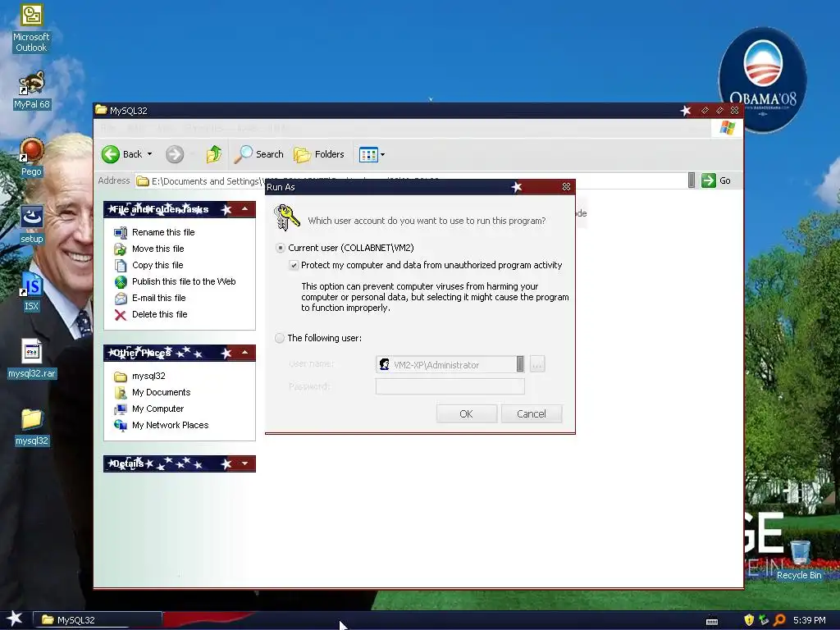Select the ISX desktop shortcut

(31, 292)
